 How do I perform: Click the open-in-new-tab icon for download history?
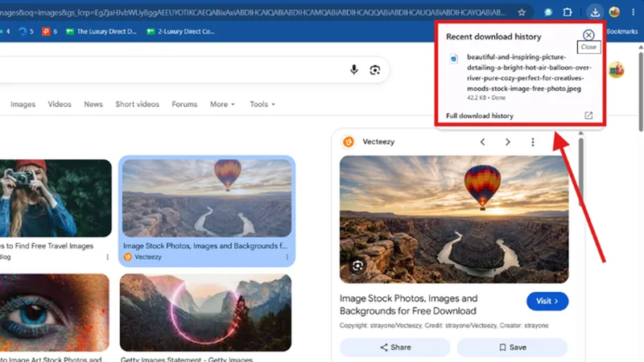pos(588,116)
